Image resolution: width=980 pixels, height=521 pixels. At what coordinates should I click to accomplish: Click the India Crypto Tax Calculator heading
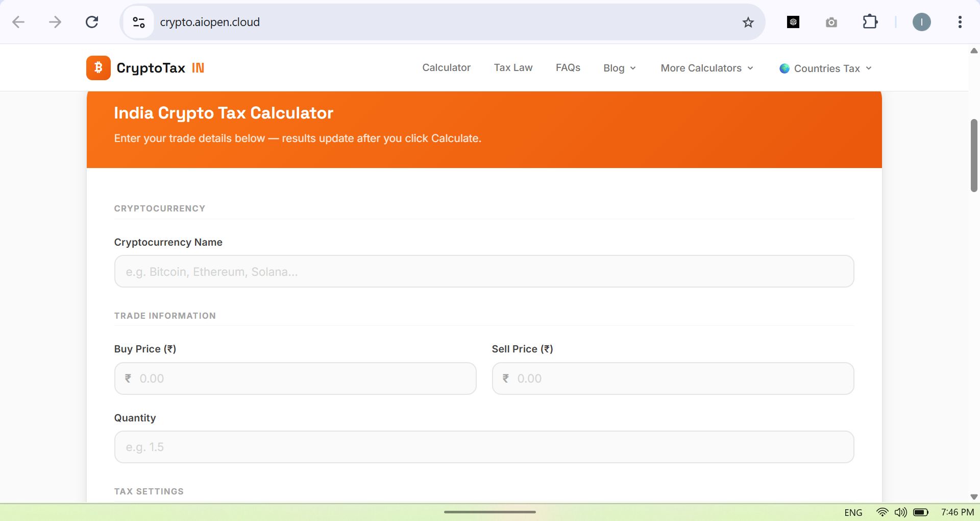(x=224, y=113)
